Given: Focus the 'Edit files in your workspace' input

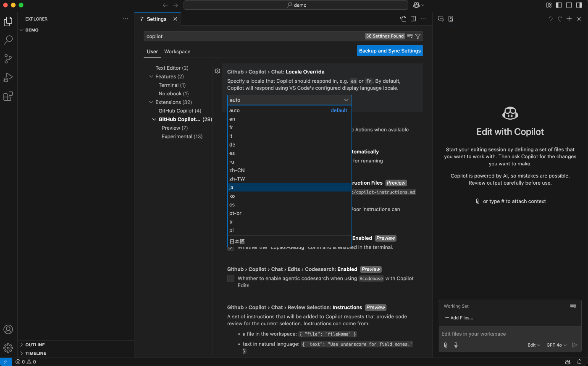Looking at the screenshot, I should pos(510,334).
